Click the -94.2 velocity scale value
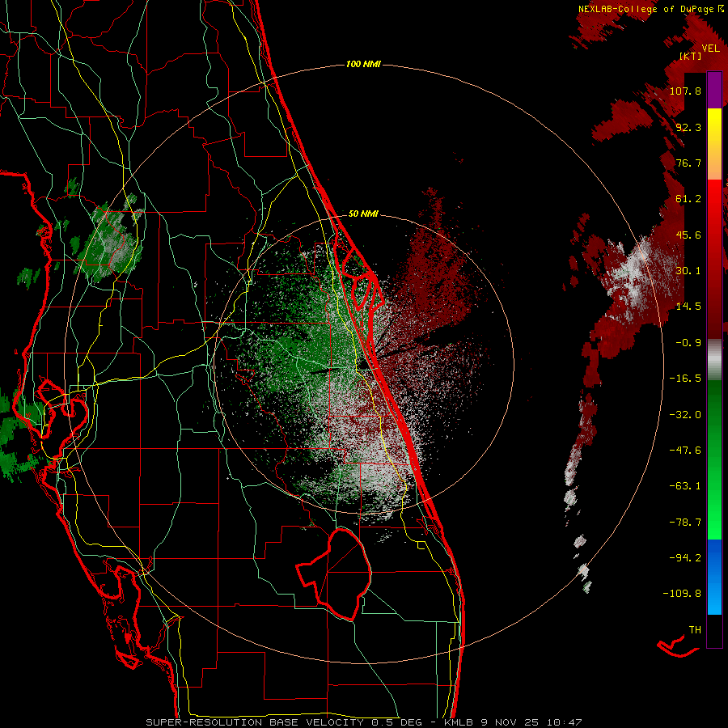728x728 pixels. coord(685,557)
